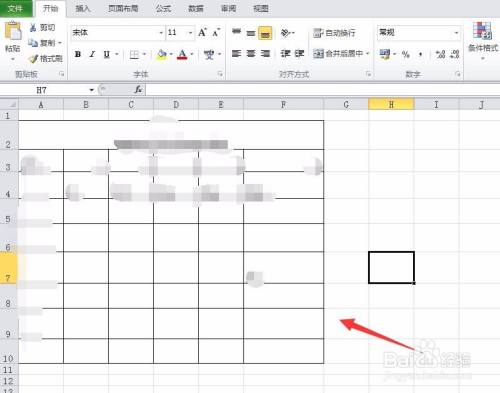The image size is (500, 393).
Task: Click the phonetic guide (文) icon
Action: click(209, 54)
